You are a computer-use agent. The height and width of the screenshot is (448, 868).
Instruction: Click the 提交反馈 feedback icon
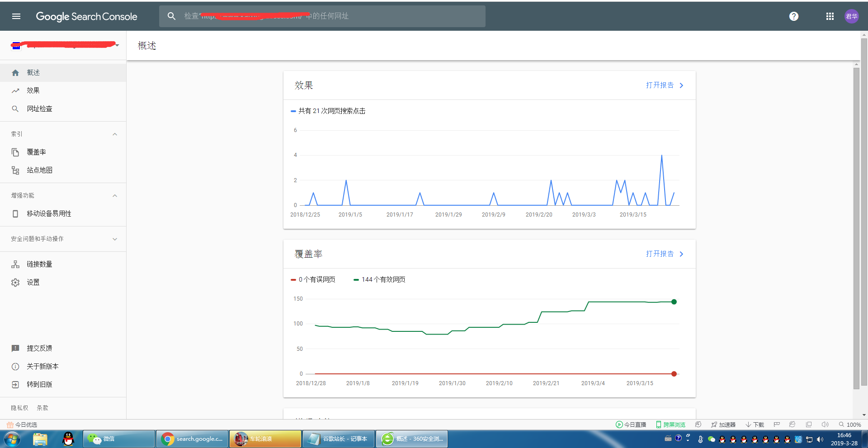tap(15, 349)
